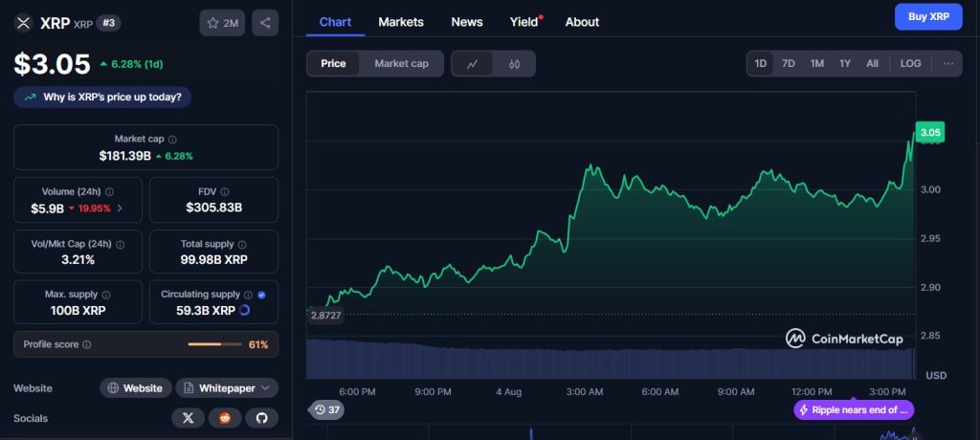The height and width of the screenshot is (440, 980).
Task: Click the share icon button
Action: point(265,23)
